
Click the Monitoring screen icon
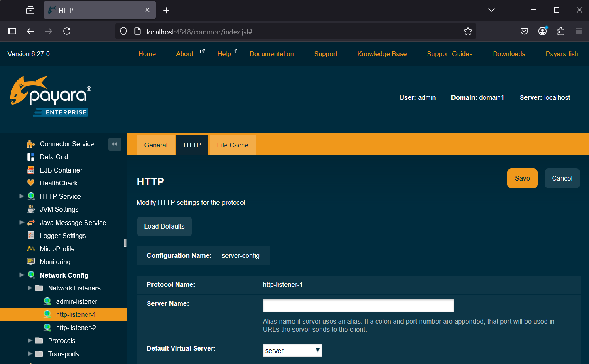(31, 262)
